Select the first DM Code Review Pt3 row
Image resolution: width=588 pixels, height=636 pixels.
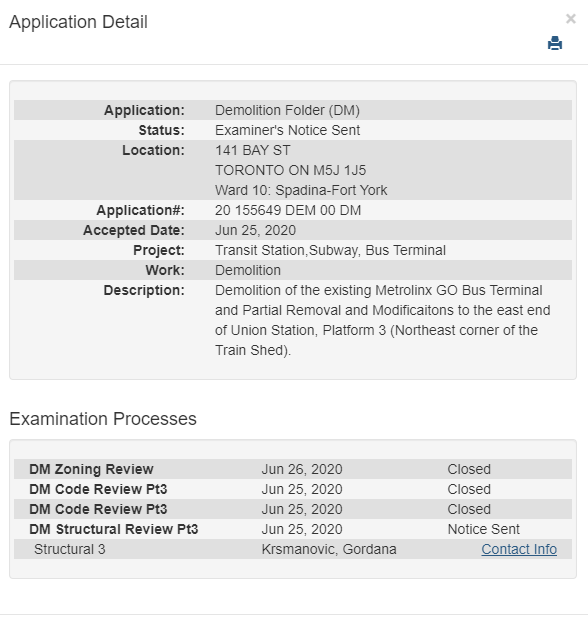pyautogui.click(x=293, y=489)
